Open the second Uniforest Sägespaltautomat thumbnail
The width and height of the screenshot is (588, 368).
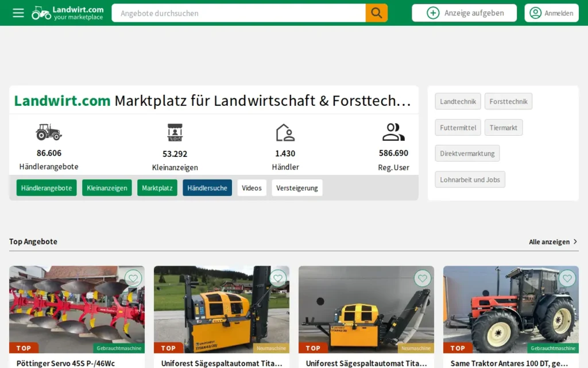click(x=222, y=309)
